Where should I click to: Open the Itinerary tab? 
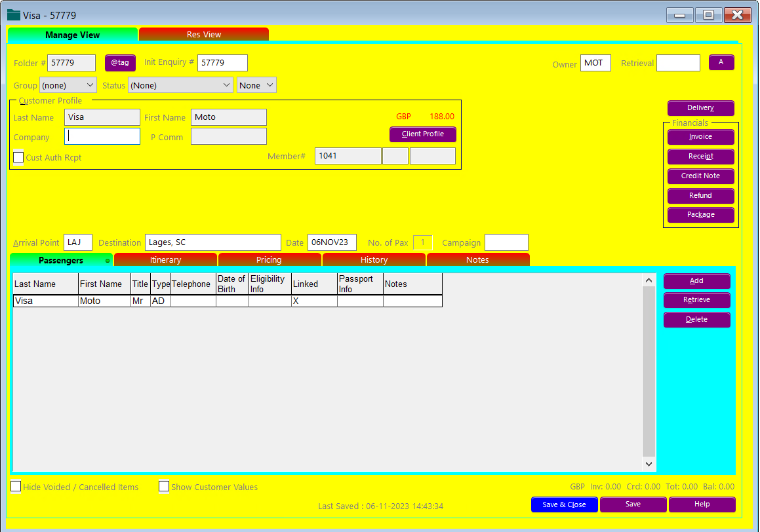tap(166, 260)
